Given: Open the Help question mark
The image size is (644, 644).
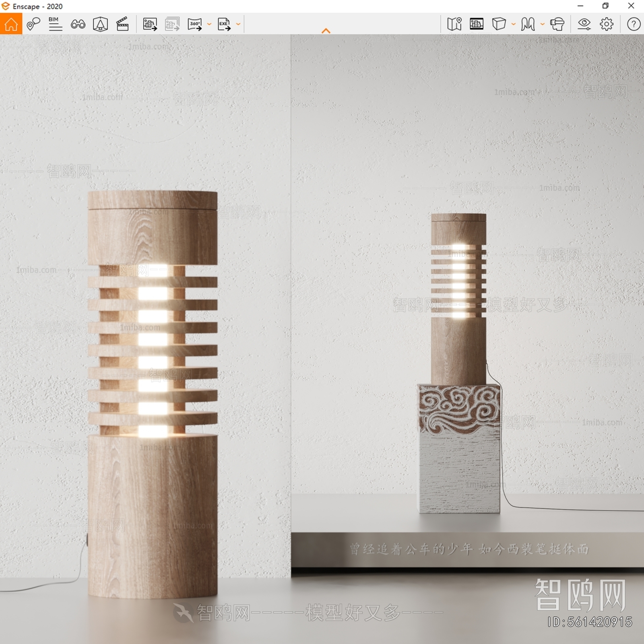Looking at the screenshot, I should [634, 24].
